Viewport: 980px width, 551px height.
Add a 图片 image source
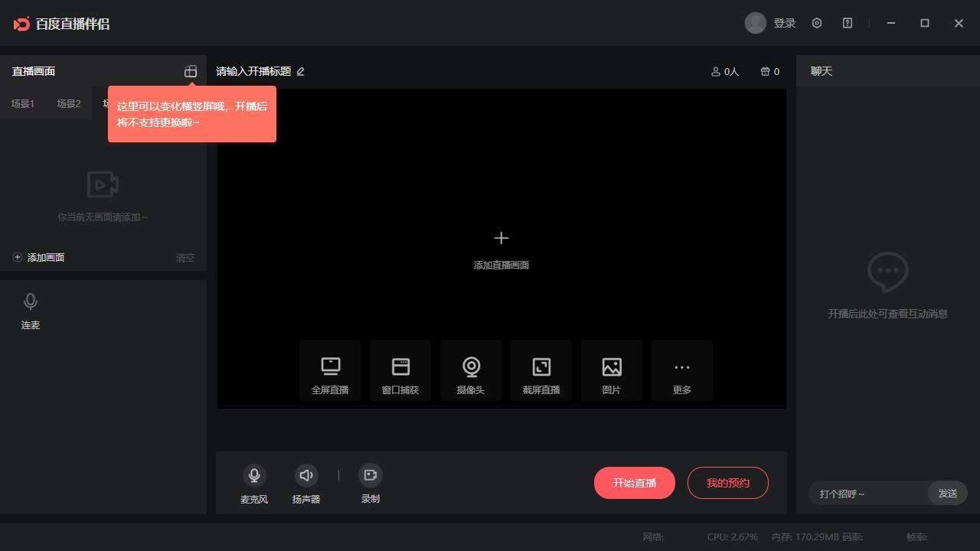pos(612,371)
